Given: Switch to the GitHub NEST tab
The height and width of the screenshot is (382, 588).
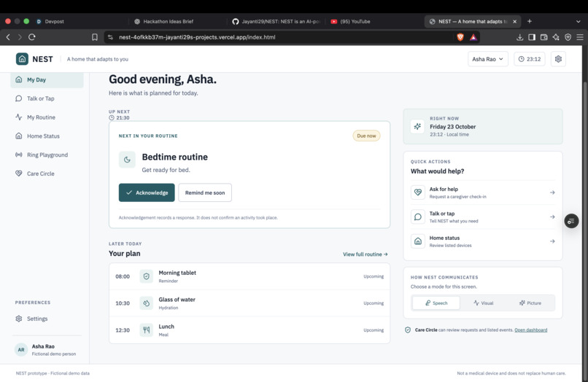Looking at the screenshot, I should click(276, 21).
